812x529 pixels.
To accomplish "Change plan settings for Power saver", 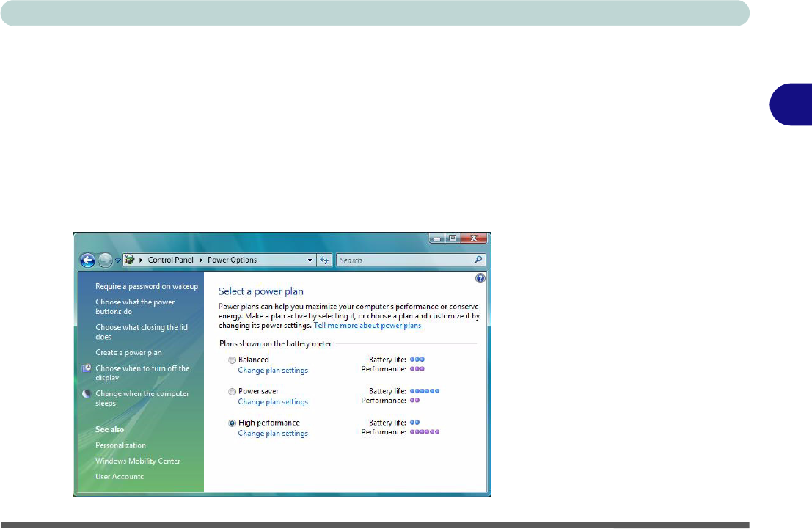I will 273,402.
